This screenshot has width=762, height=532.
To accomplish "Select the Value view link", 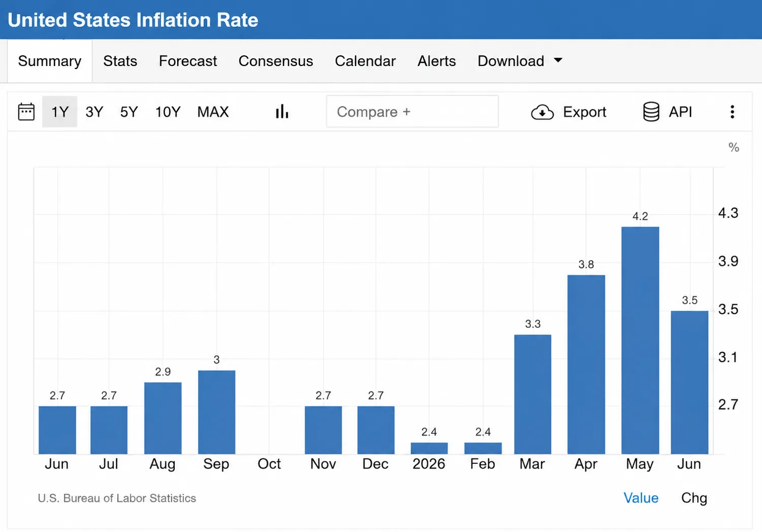I will coord(641,498).
